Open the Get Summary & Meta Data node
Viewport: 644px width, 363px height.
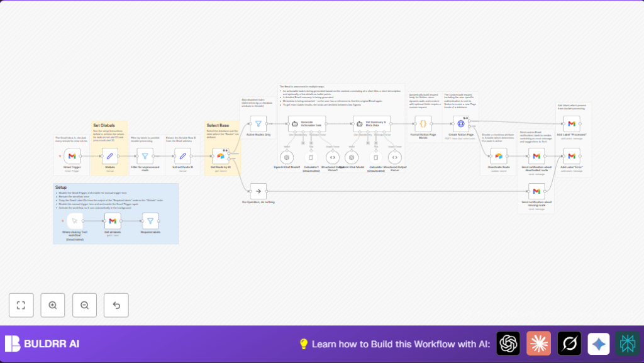pos(360,123)
